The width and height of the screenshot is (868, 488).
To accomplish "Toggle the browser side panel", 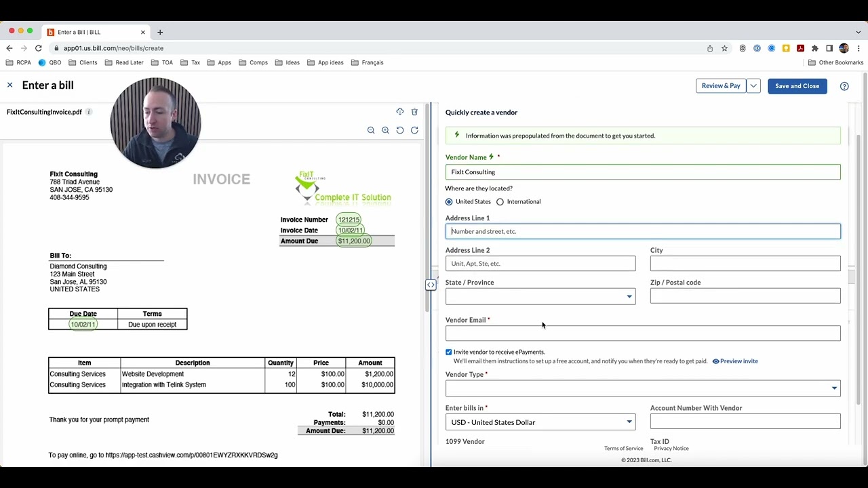I will [829, 48].
